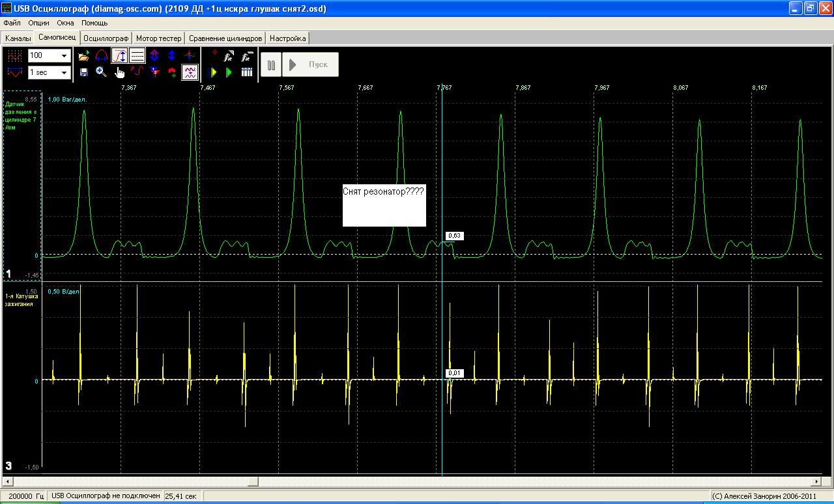The image size is (834, 504).
Task: Click the fx function icon with triangle
Action: (229, 56)
